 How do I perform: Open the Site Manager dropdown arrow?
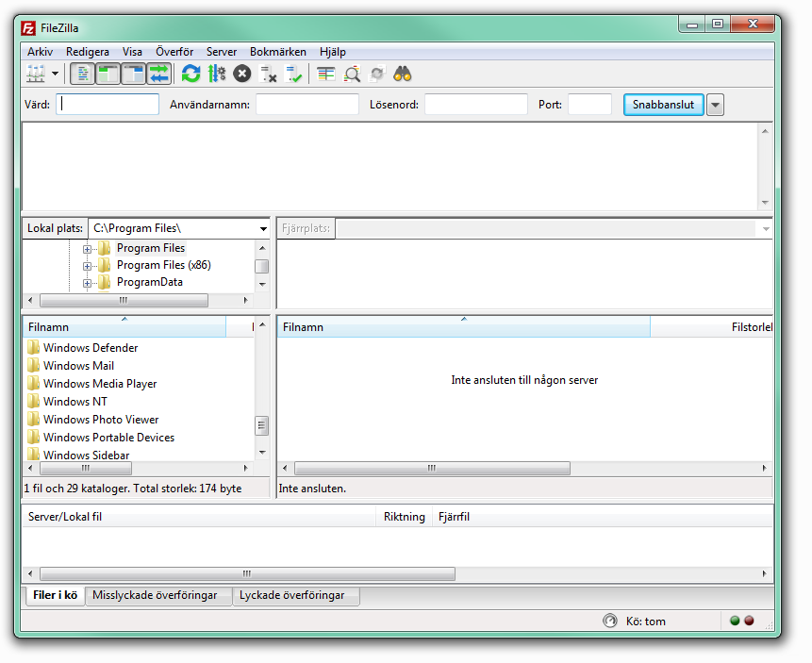55,74
